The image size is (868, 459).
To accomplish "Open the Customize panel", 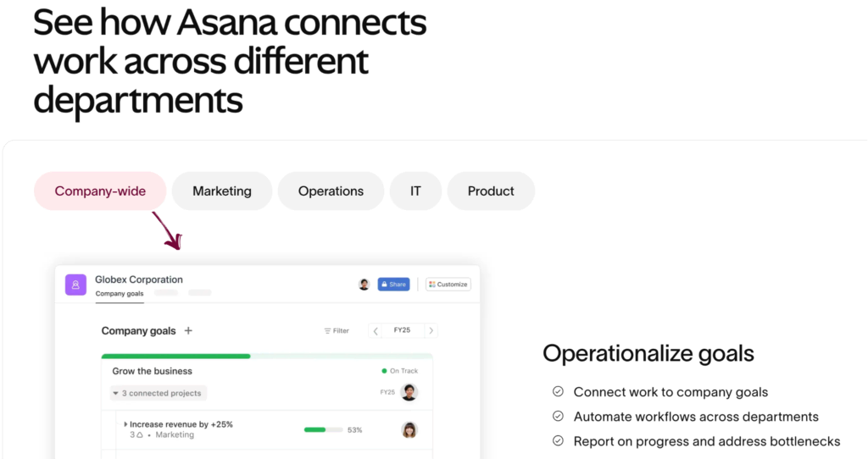I will tap(448, 285).
